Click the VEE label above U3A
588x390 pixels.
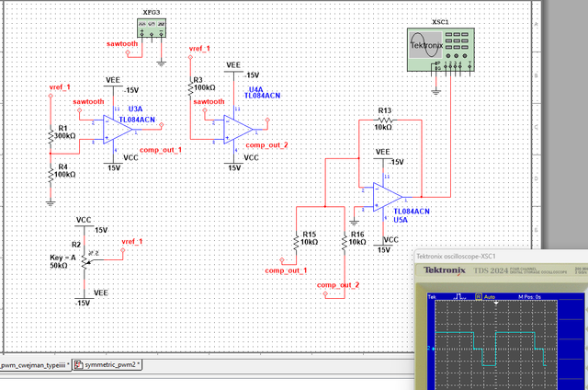112,80
